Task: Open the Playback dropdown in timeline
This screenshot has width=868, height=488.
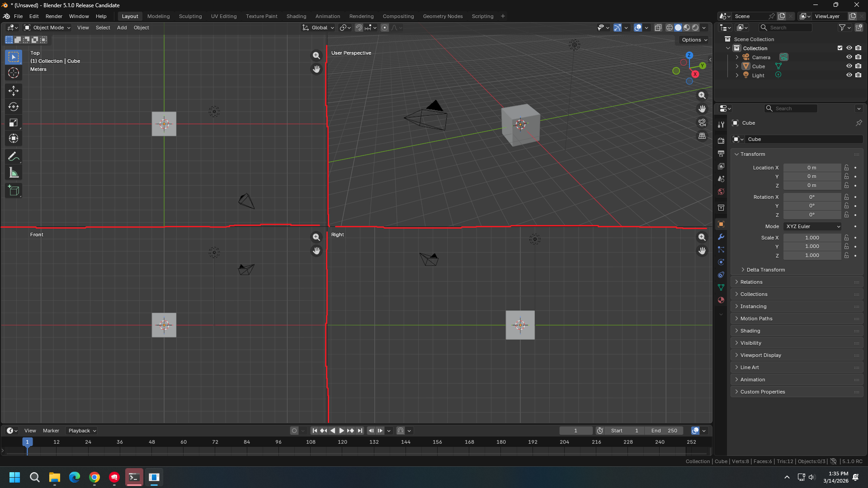Action: pyautogui.click(x=82, y=431)
